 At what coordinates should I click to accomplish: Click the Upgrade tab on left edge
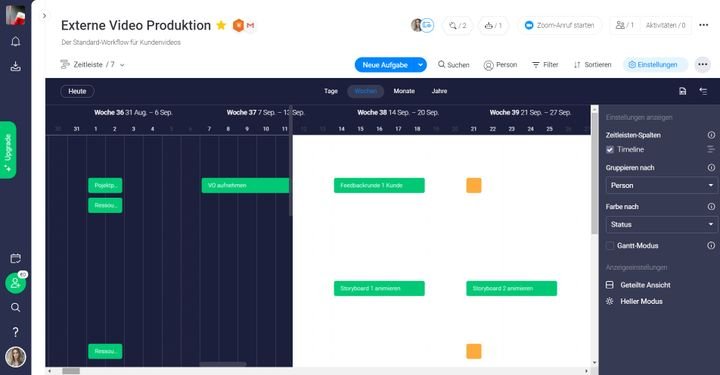tap(8, 150)
